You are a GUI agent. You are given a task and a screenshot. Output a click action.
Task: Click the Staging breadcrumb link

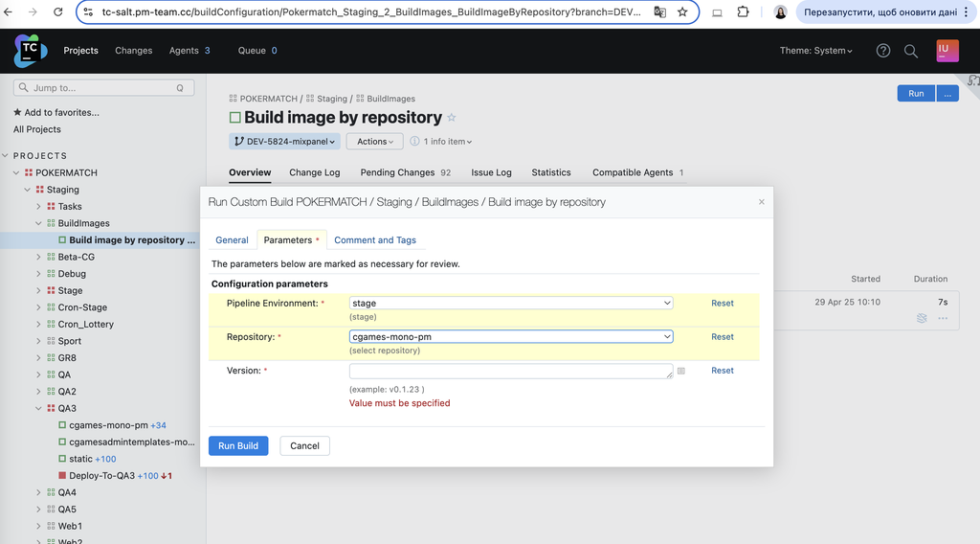click(x=331, y=99)
